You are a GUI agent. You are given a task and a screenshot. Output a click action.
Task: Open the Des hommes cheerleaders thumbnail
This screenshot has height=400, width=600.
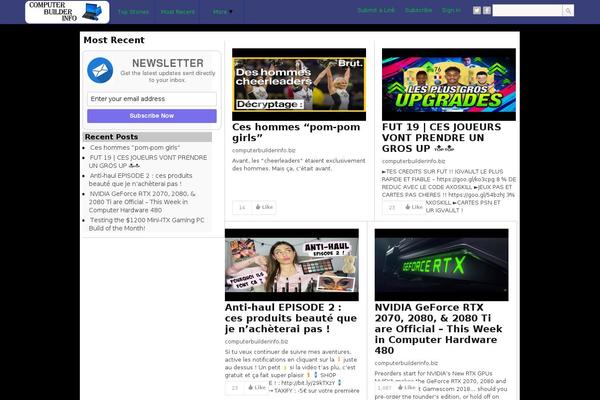click(299, 84)
